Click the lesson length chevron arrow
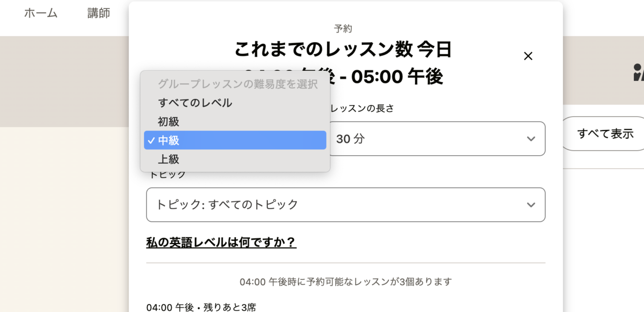This screenshot has width=644, height=312. click(531, 139)
